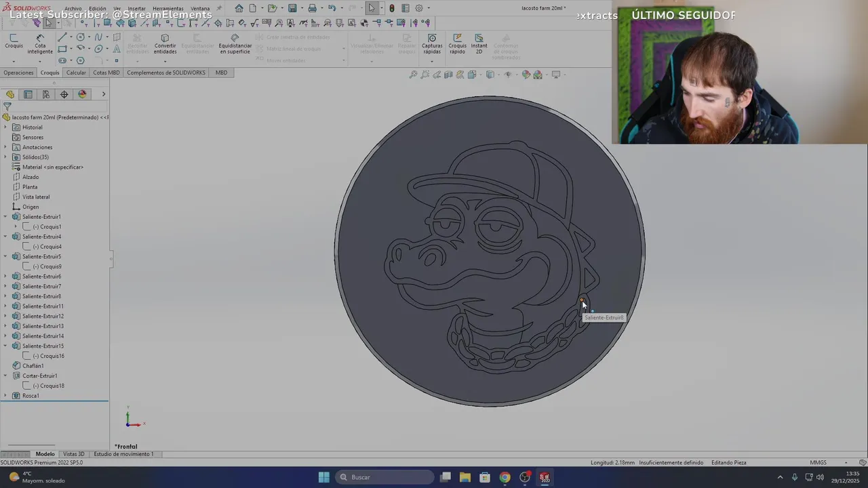This screenshot has height=488, width=868.
Task: Click the MMGS units status entry
Action: [x=818, y=462]
